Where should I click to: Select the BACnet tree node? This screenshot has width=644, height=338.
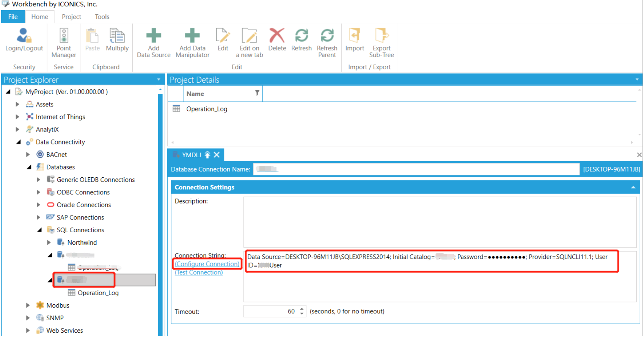(57, 155)
